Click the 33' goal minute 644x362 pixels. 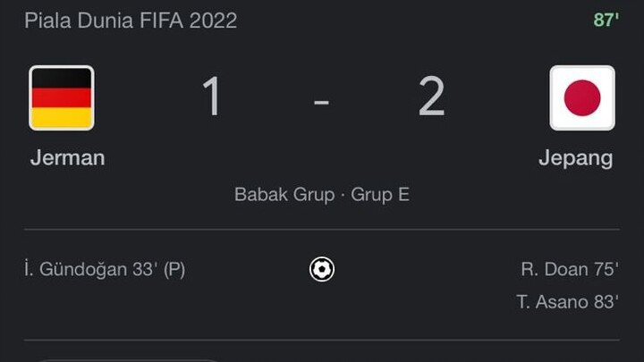point(145,270)
